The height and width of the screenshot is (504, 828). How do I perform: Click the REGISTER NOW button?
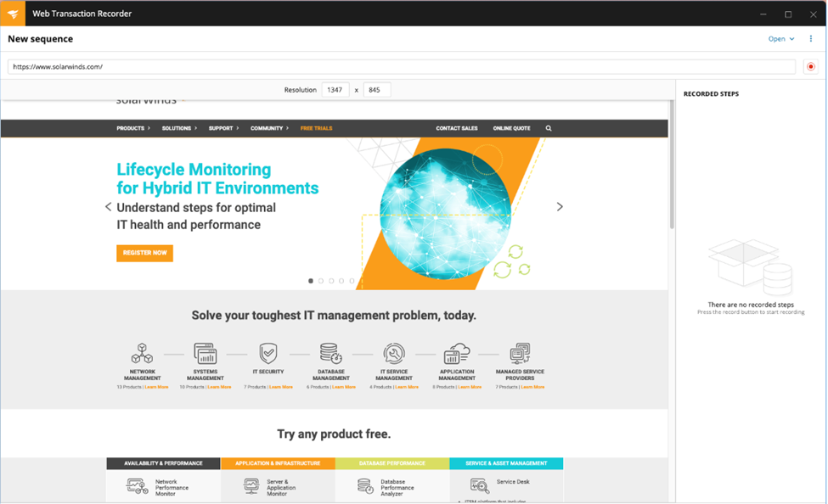(x=144, y=253)
